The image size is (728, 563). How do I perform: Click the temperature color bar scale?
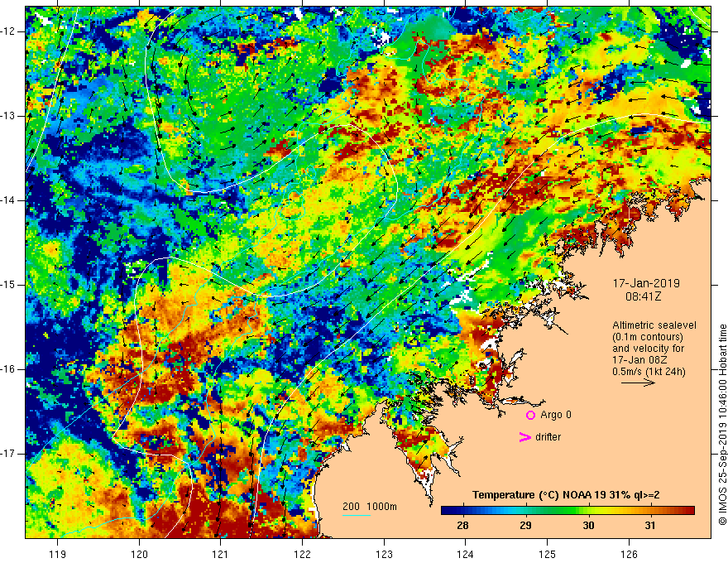[x=568, y=511]
